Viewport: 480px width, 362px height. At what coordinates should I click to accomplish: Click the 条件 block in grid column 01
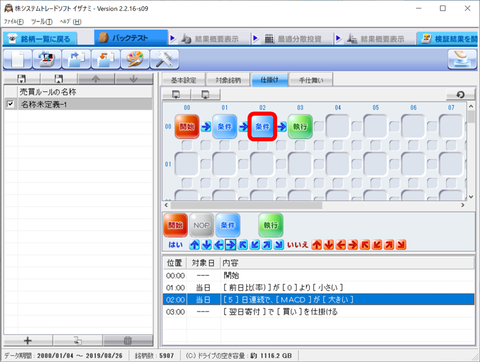[225, 127]
